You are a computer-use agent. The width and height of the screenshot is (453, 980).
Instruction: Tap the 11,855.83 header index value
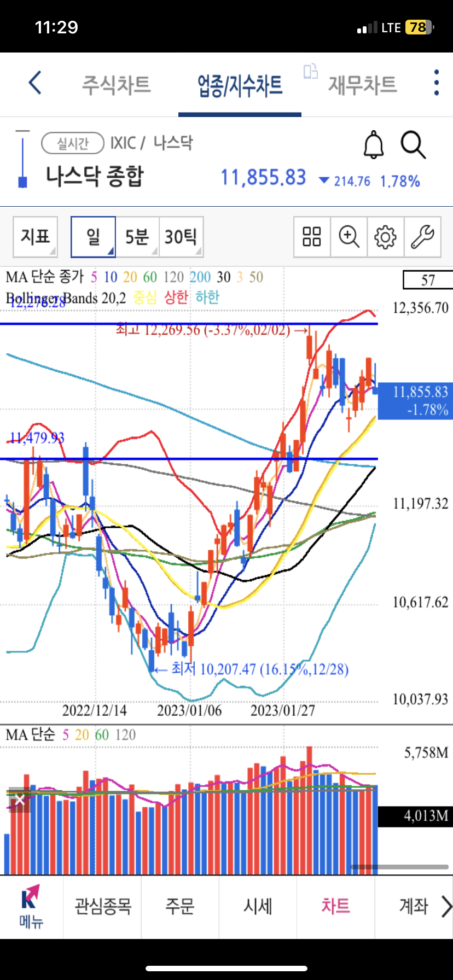point(263,178)
